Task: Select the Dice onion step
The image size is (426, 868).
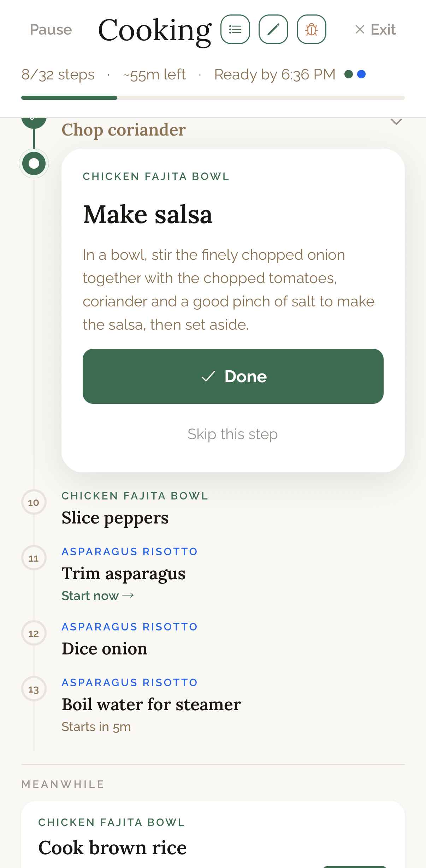Action: (x=105, y=649)
